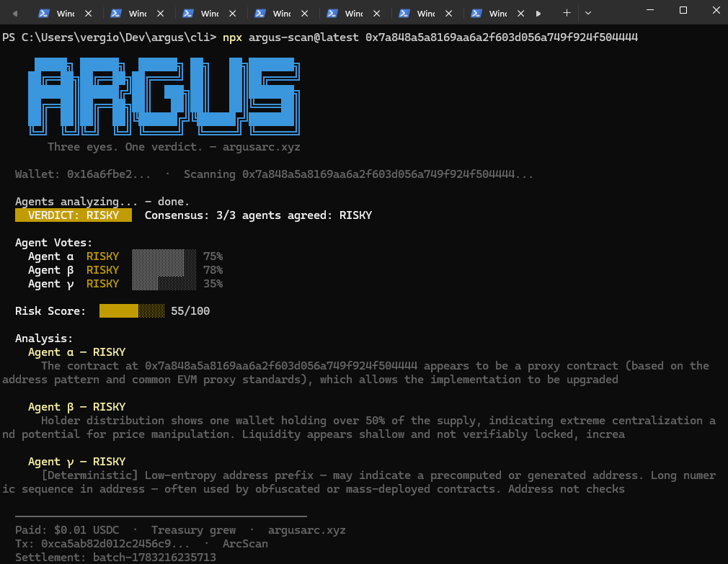Click 'Treasury grew' in the footer

[x=193, y=530]
